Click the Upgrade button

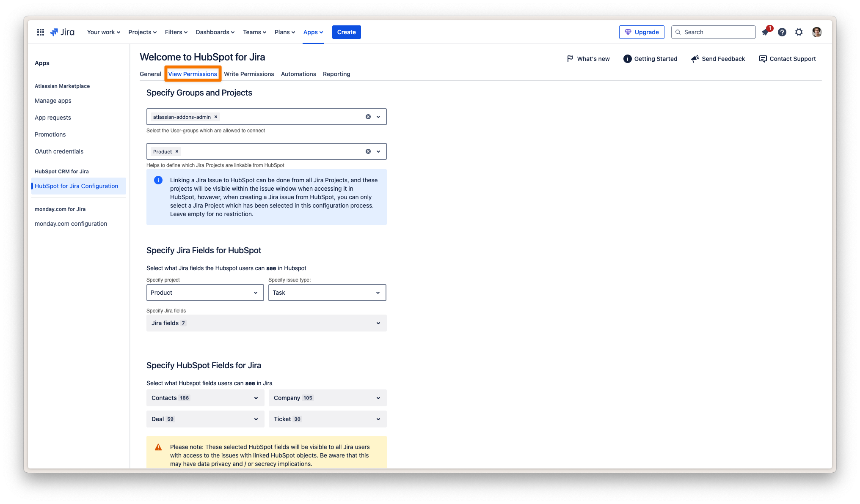[642, 32]
